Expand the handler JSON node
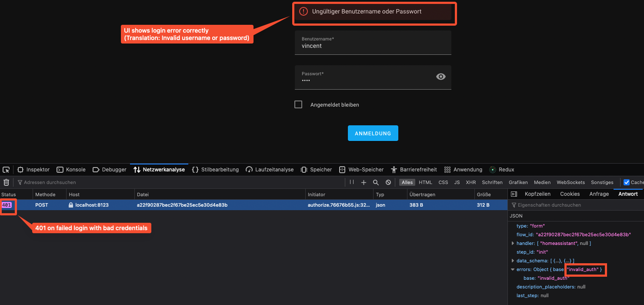644x305 pixels. tap(513, 243)
